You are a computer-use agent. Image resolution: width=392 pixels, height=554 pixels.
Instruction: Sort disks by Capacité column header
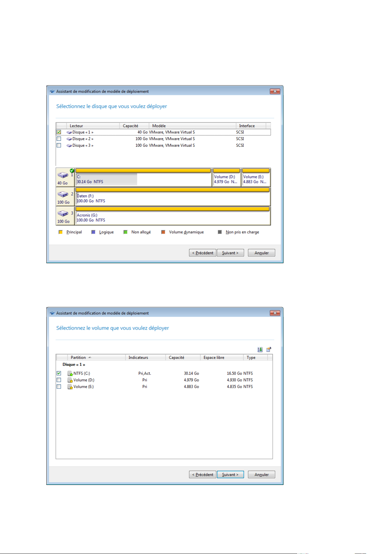pos(134,126)
